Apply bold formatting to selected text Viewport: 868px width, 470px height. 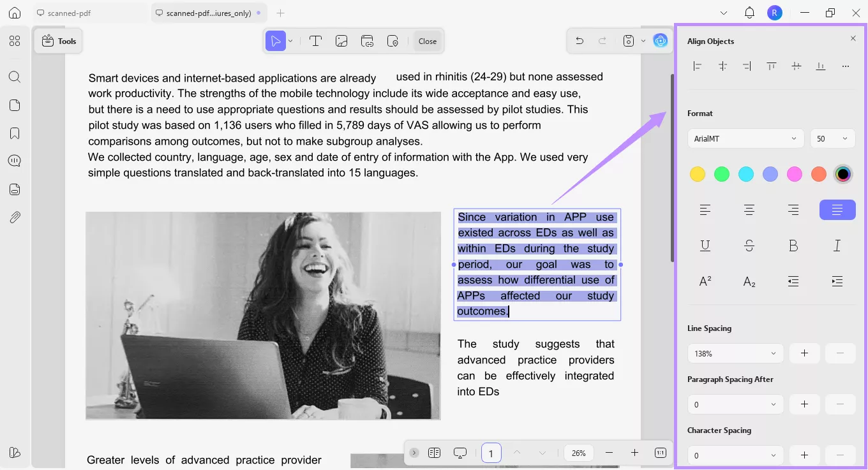pos(793,245)
